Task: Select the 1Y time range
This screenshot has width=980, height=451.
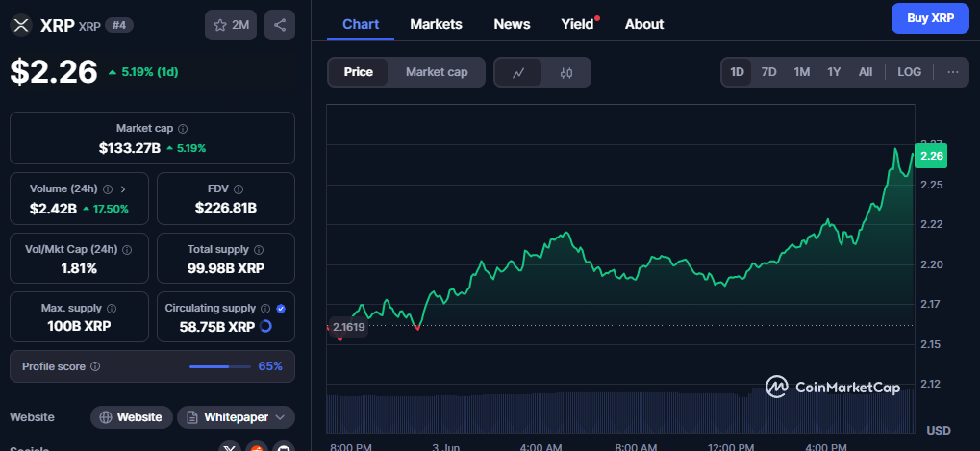Action: (x=834, y=72)
